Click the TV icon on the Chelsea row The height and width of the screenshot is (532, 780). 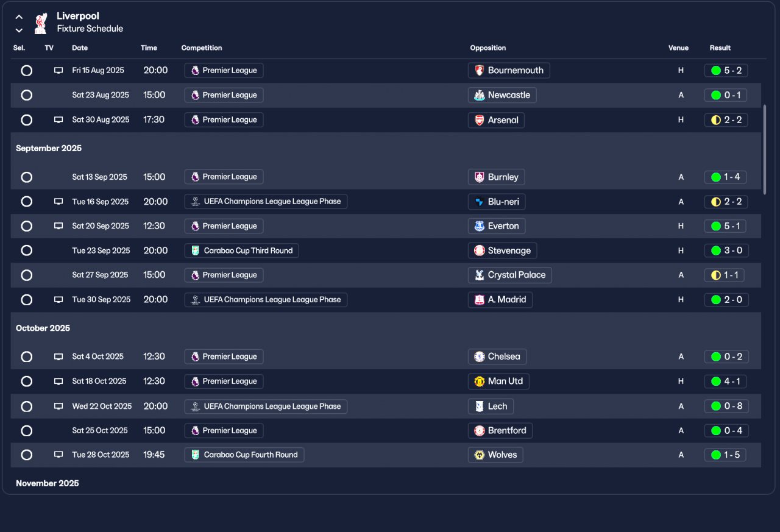point(58,357)
